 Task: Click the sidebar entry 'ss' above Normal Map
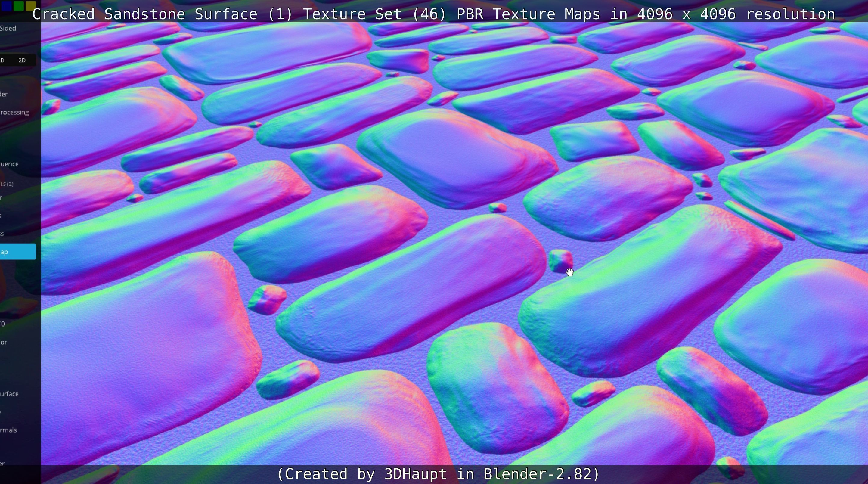[x=2, y=234]
